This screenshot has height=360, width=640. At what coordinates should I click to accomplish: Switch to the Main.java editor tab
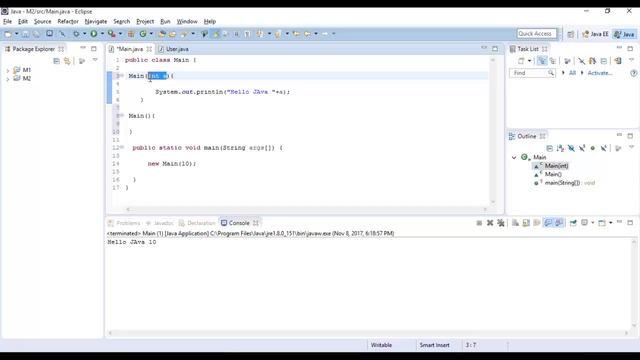(x=129, y=49)
